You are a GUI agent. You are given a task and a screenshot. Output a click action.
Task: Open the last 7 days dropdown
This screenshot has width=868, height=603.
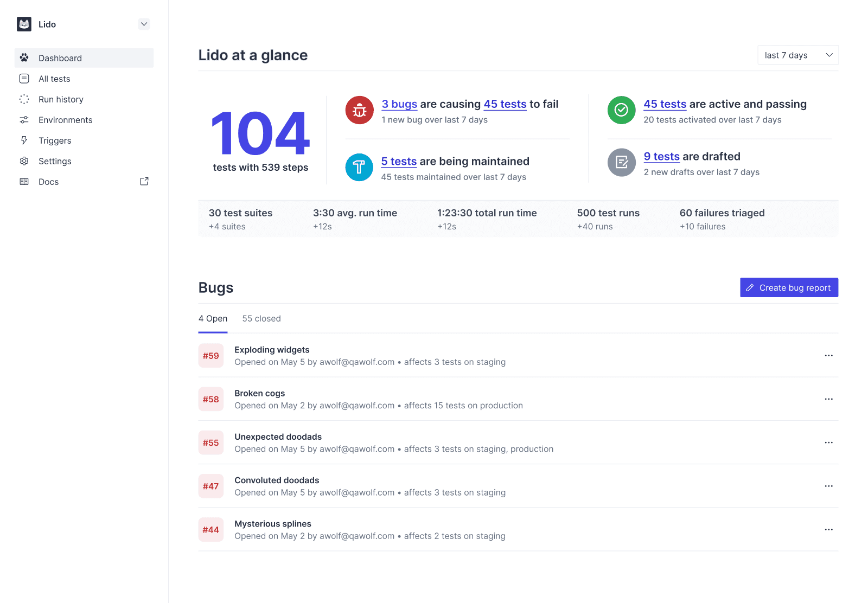tap(797, 55)
